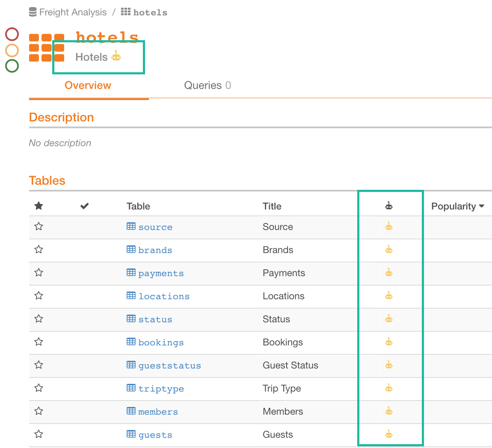The width and height of the screenshot is (492, 448).
Task: Click the robot icon in guests row
Action: pyautogui.click(x=389, y=434)
